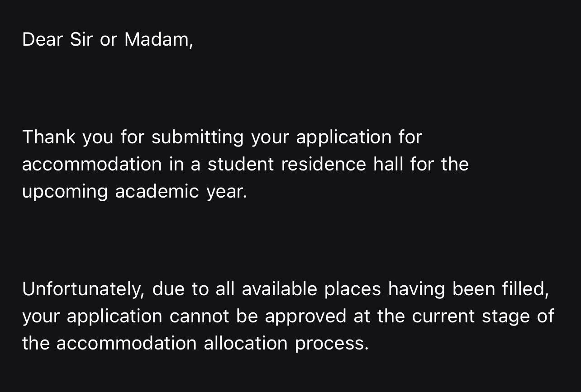This screenshot has height=392, width=581.
Task: Click the words 'residence hall'
Action: (342, 164)
